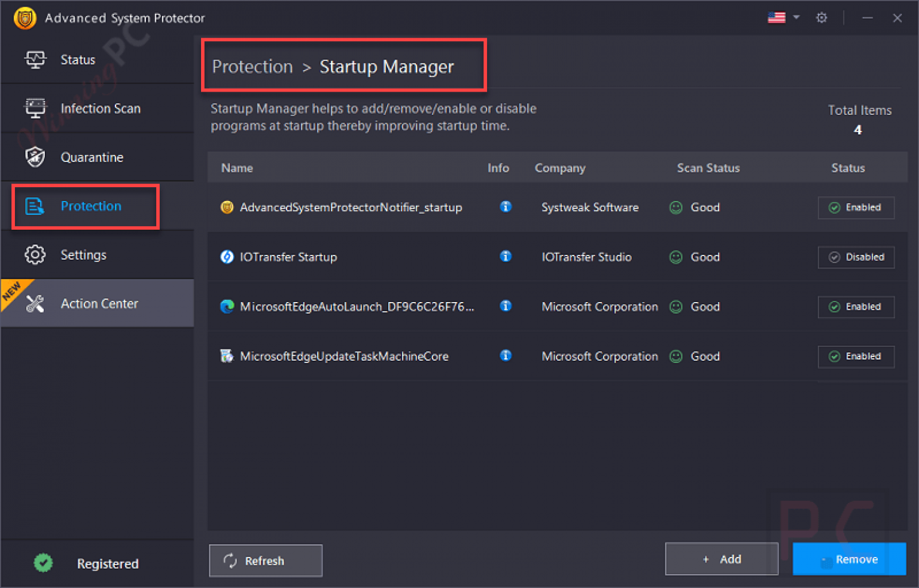The width and height of the screenshot is (919, 588).
Task: Click the Total Items count
Action: point(858,130)
